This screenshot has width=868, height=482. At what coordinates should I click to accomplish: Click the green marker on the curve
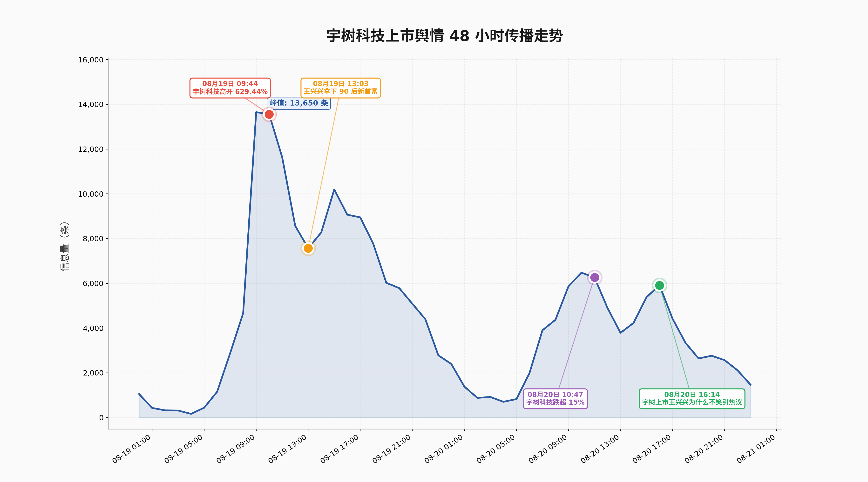click(659, 286)
